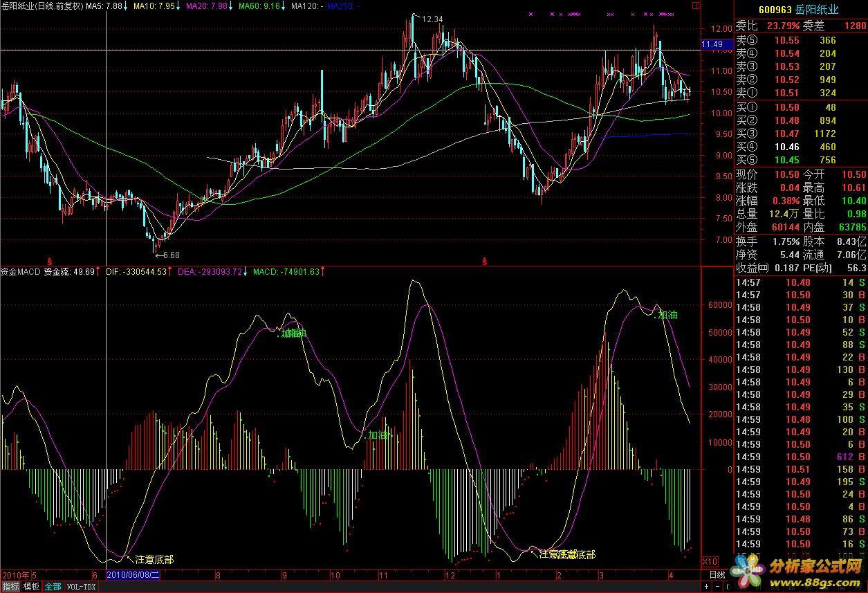
Task: Select the 买② 10.48 order row
Action: coord(800,120)
